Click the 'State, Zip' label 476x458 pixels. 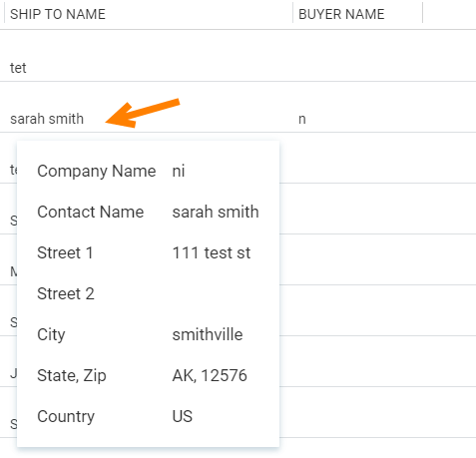72,376
